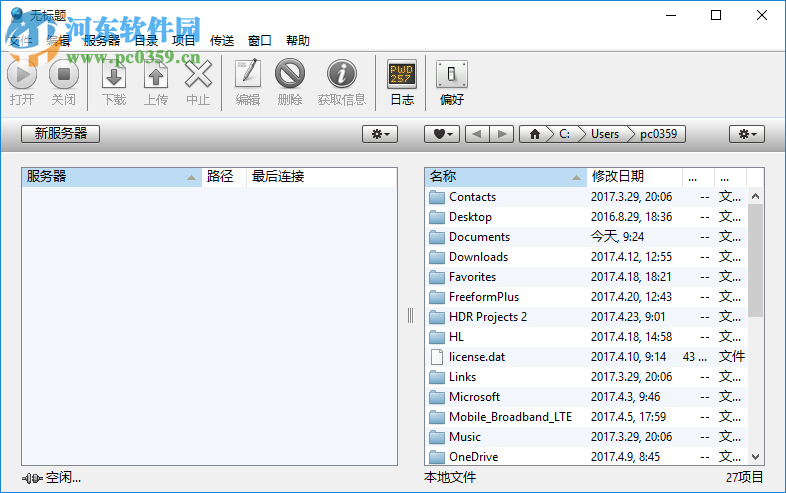786x493 pixels.
Task: Select the Documents folder row
Action: click(x=586, y=237)
